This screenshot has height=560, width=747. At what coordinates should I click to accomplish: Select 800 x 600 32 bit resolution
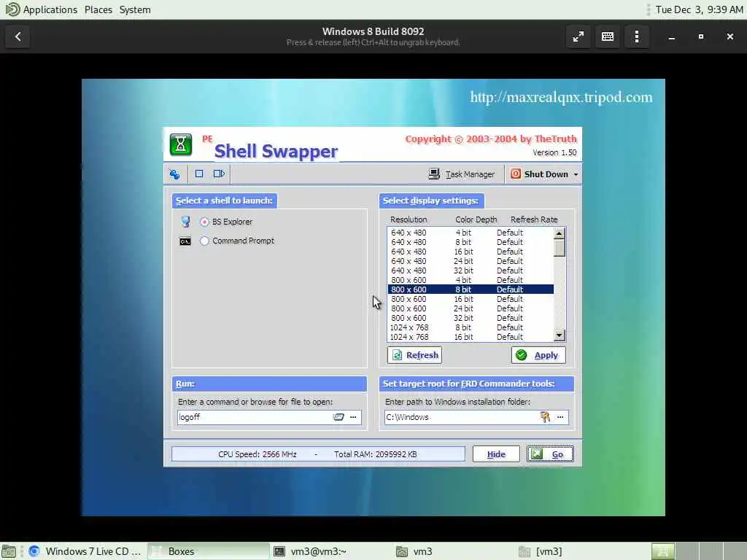pyautogui.click(x=471, y=318)
